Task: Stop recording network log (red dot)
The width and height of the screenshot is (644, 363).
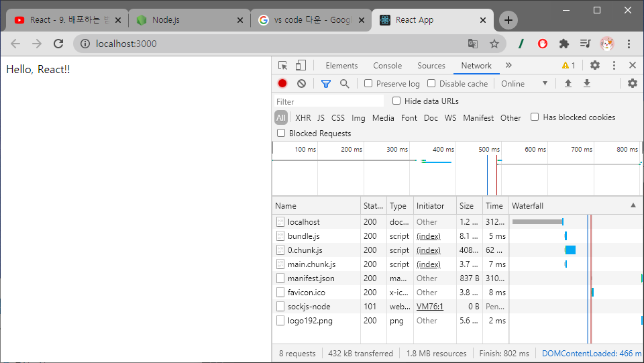Action: click(282, 83)
